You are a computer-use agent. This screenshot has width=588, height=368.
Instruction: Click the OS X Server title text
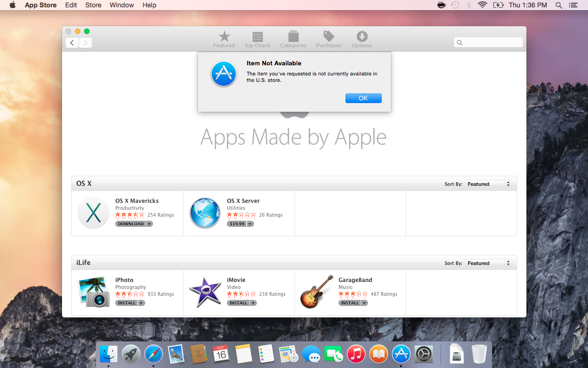(x=243, y=201)
